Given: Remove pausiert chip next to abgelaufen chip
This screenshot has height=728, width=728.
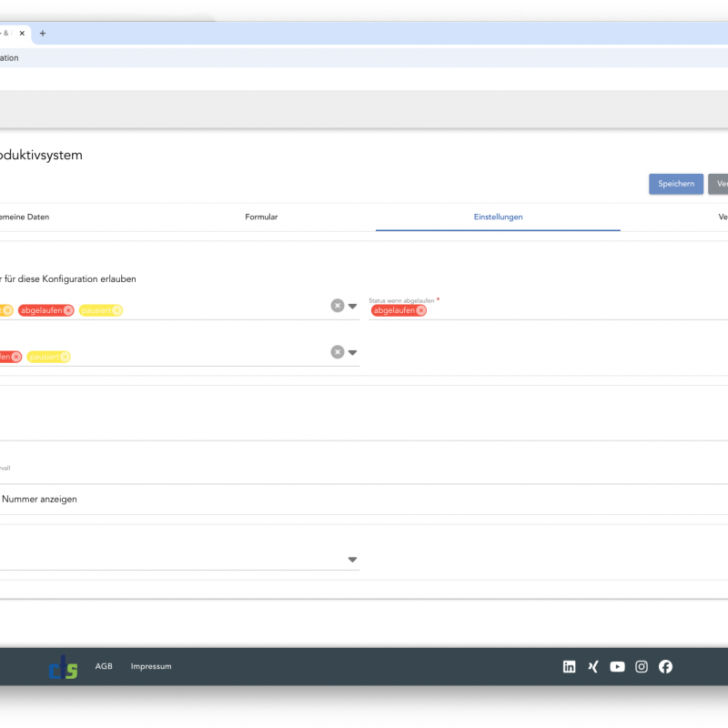Looking at the screenshot, I should click(x=116, y=310).
